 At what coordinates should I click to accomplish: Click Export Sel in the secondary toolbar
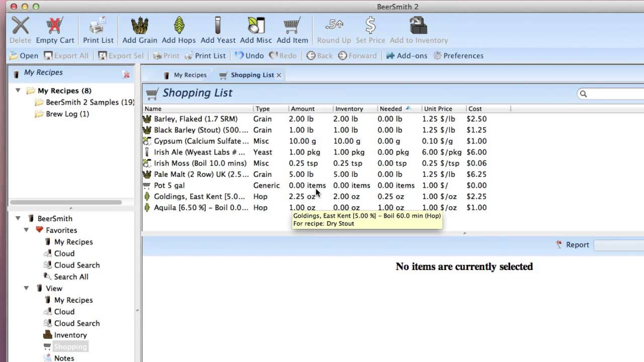coord(121,56)
